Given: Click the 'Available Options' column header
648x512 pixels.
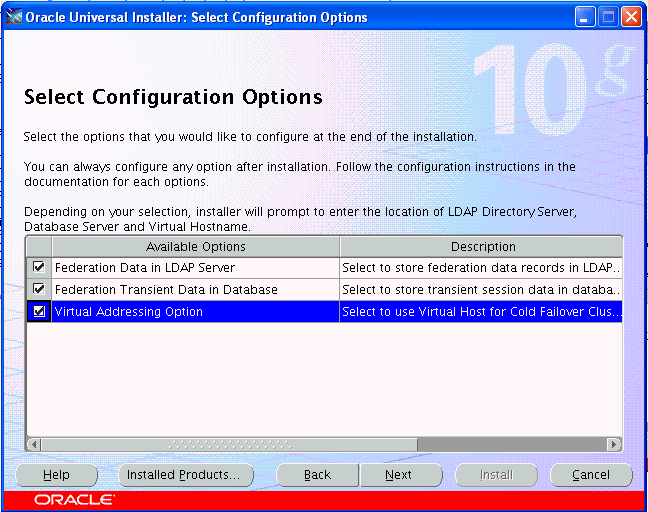Looking at the screenshot, I should tap(195, 247).
